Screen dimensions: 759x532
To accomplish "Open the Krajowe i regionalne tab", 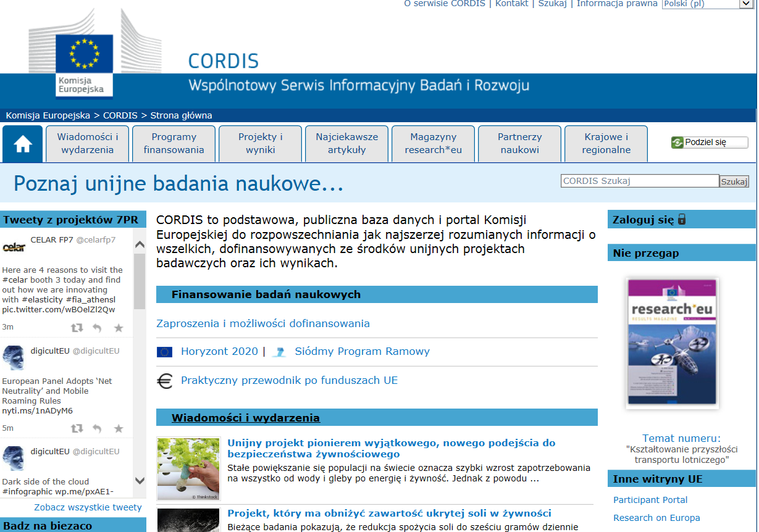I will (x=606, y=143).
